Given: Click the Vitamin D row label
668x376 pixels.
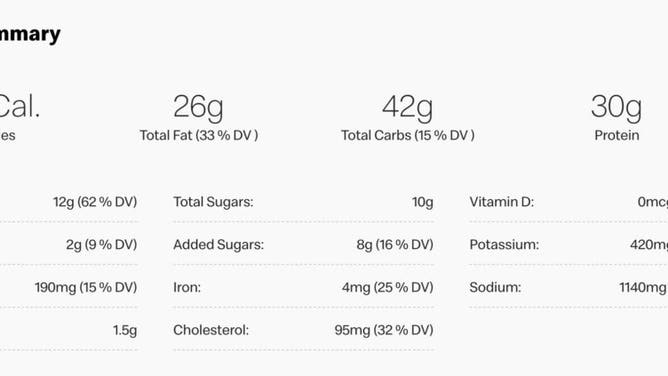Looking at the screenshot, I should point(501,202).
